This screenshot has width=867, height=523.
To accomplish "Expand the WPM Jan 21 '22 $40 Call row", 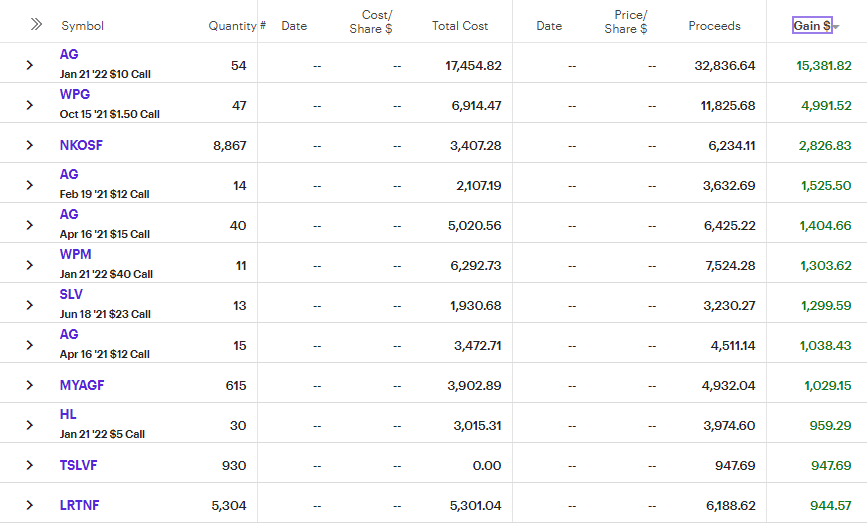I will tap(30, 265).
